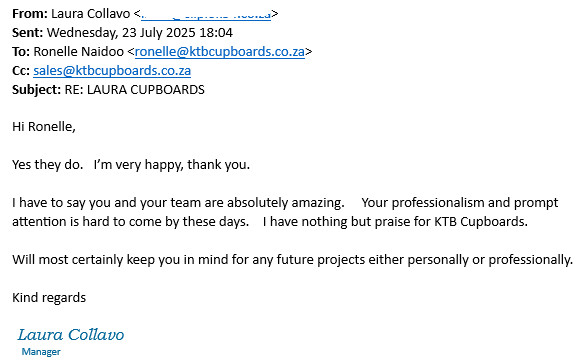Screen dimensions: 587x363
Task: Click the bold "Cc:" label
Action: click(x=21, y=71)
